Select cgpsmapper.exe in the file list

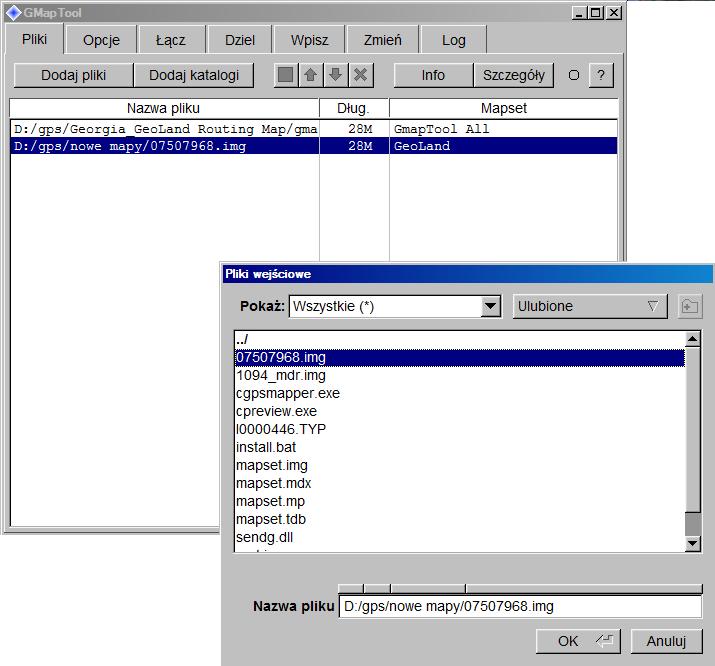coord(460,393)
